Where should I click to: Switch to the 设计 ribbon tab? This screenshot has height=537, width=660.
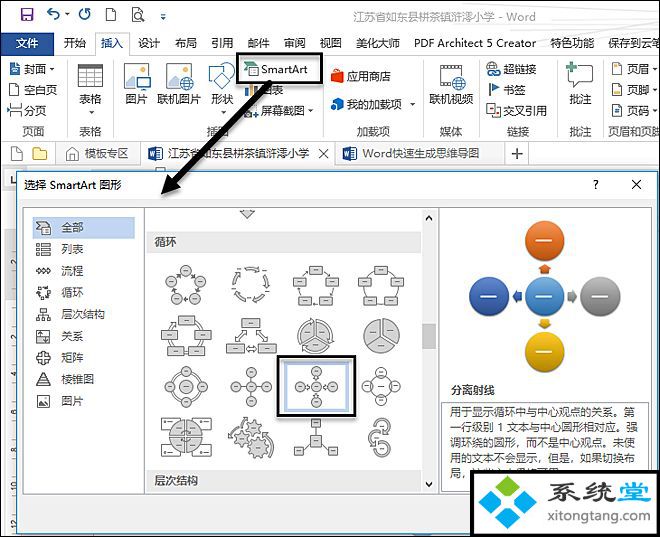(x=149, y=43)
